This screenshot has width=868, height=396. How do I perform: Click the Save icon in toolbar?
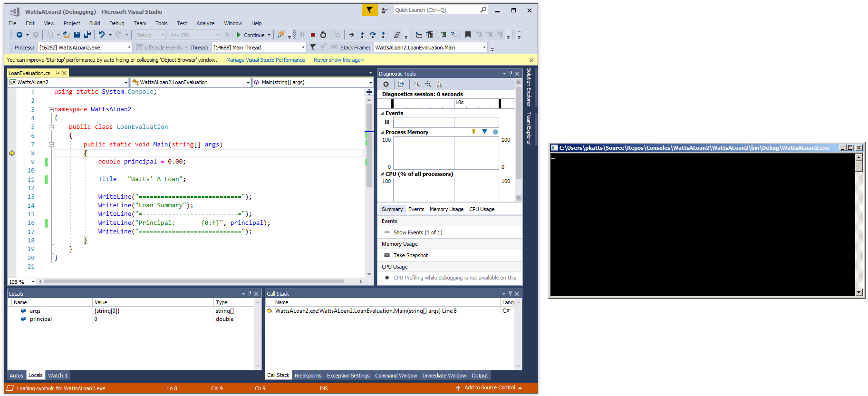tap(77, 35)
